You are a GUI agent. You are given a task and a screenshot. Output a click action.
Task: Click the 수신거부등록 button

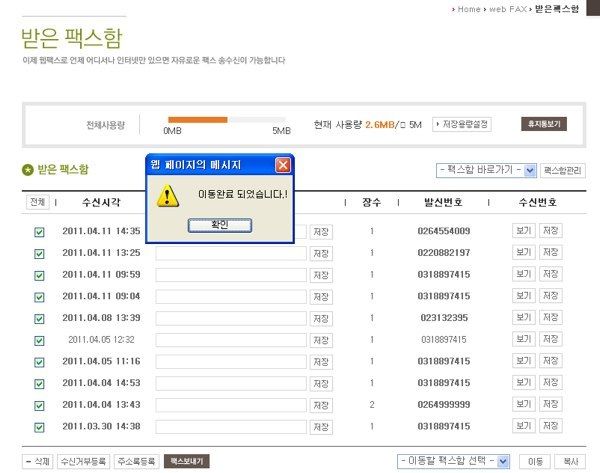pyautogui.click(x=83, y=462)
